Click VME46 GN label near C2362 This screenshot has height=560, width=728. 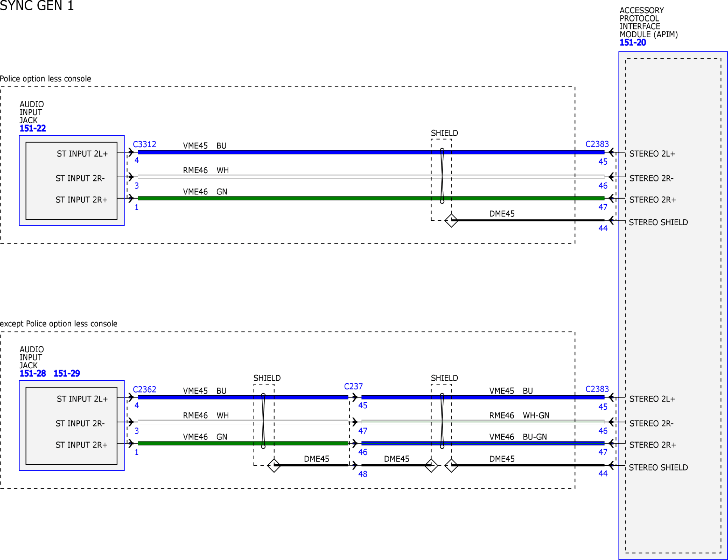[205, 437]
